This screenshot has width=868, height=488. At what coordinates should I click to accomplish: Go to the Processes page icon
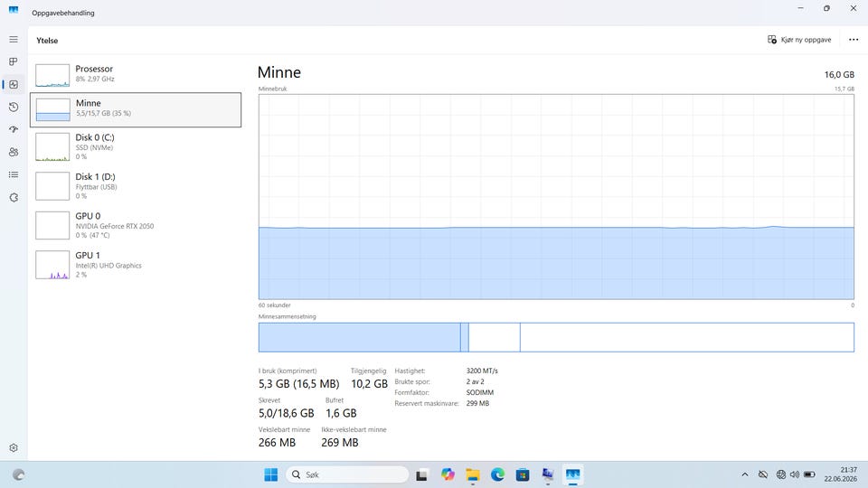pyautogui.click(x=14, y=61)
